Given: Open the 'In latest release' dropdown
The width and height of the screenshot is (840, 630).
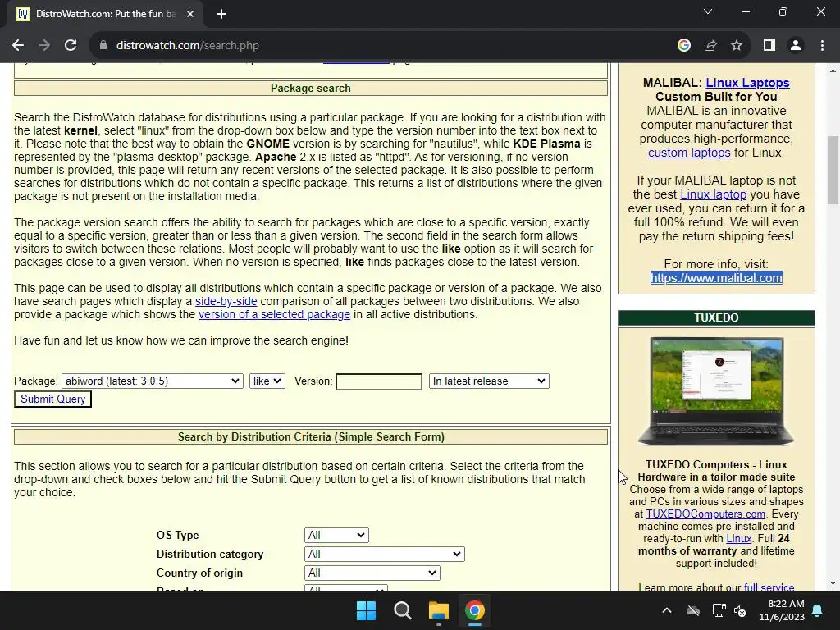Looking at the screenshot, I should point(489,381).
